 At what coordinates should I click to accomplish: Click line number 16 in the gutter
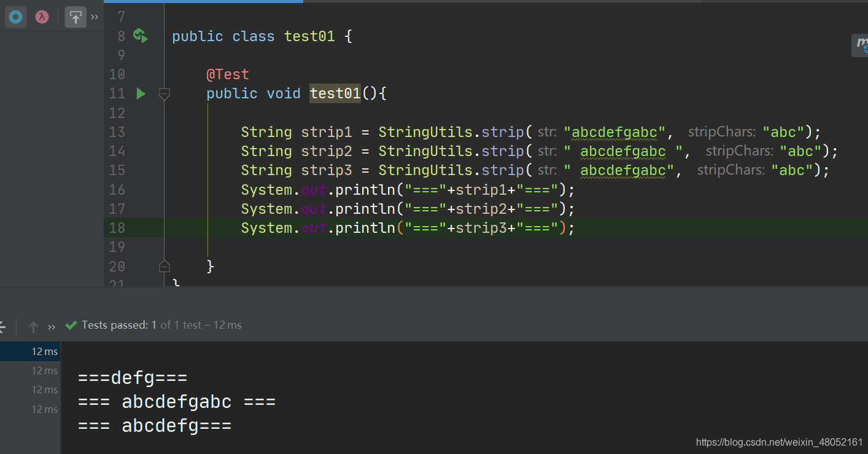[x=117, y=190]
